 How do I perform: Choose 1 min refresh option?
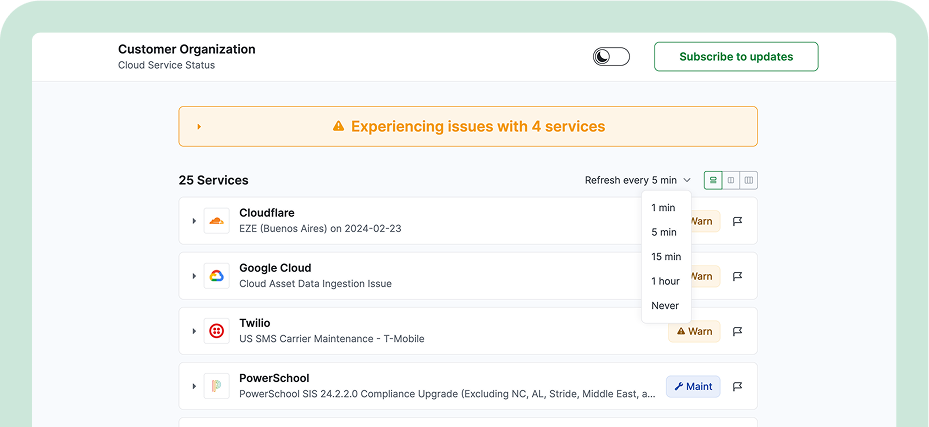pos(666,207)
